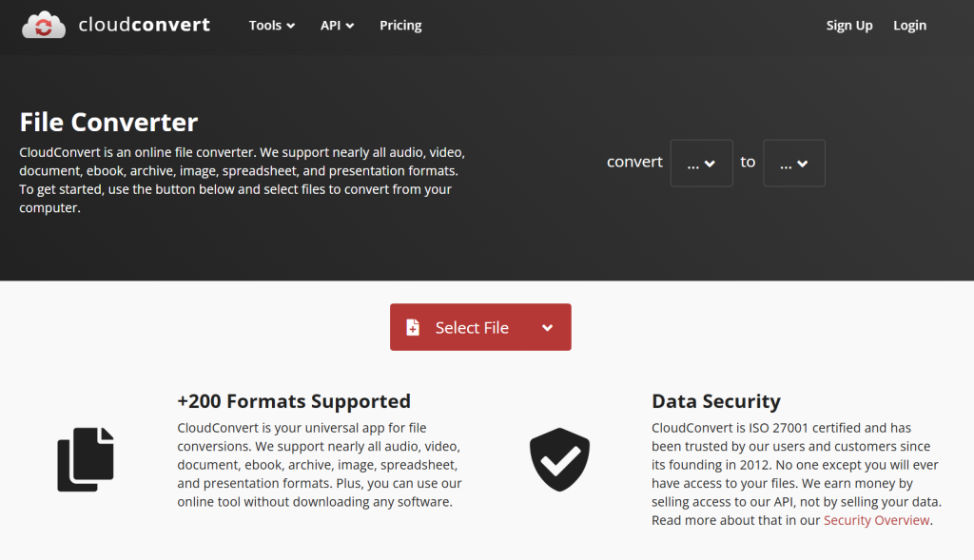Viewport: 974px width, 560px height.
Task: Click the shield checkmark security icon
Action: pyautogui.click(x=559, y=459)
